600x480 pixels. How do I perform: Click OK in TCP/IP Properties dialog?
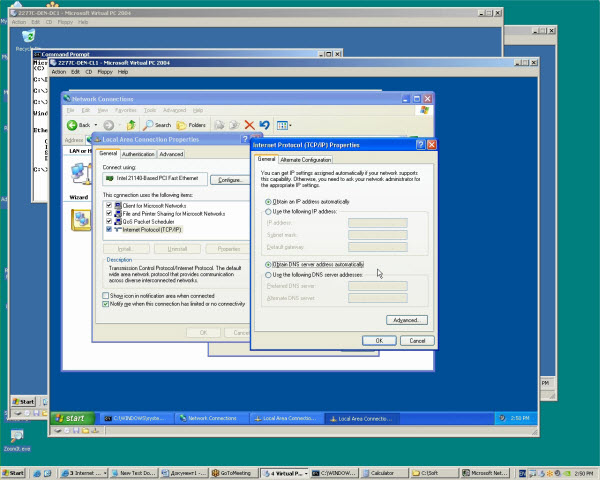tap(378, 340)
